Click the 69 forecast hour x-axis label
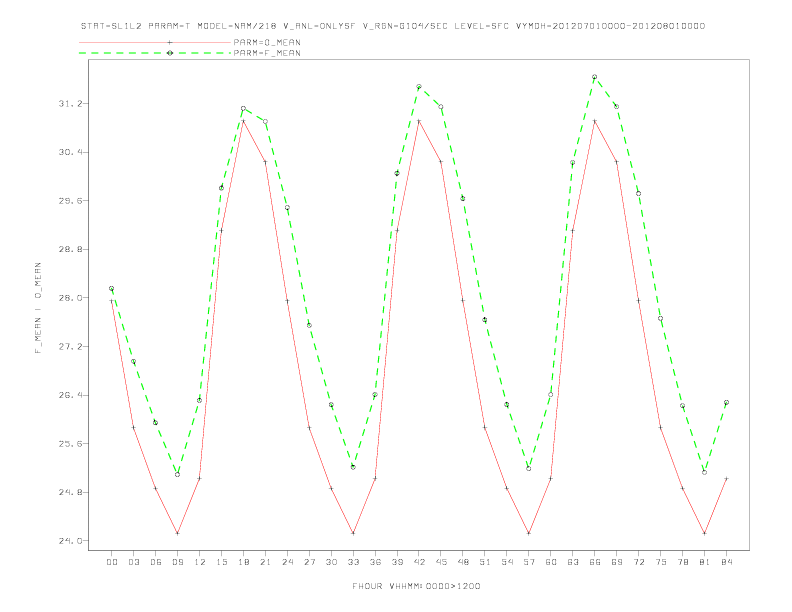Viewport: 792px width, 612px height. pos(617,562)
